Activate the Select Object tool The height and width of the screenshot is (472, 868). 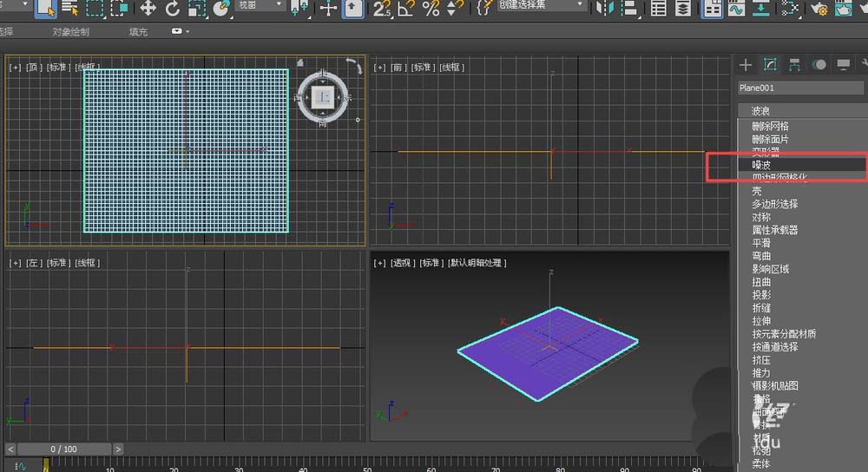click(x=45, y=8)
